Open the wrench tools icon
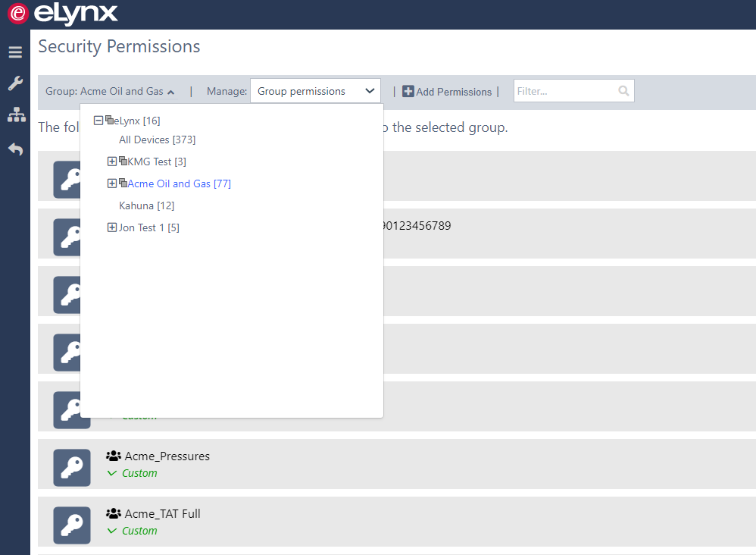 (x=15, y=83)
